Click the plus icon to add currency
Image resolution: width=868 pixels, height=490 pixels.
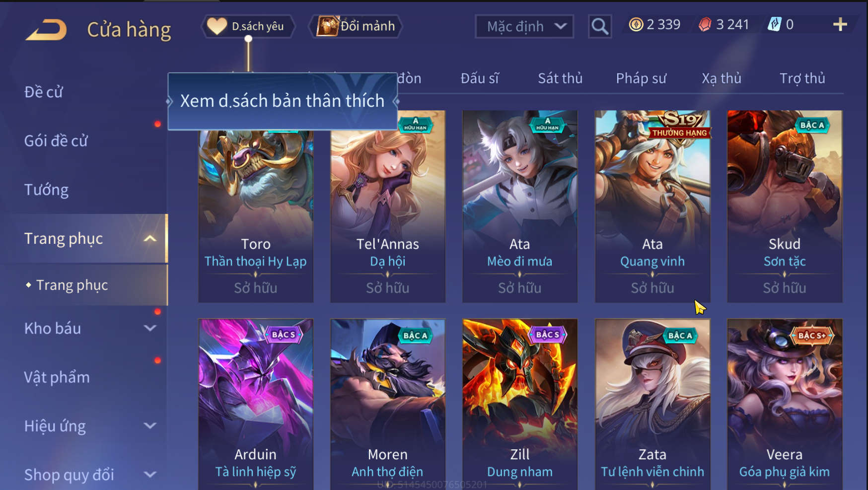coord(840,24)
